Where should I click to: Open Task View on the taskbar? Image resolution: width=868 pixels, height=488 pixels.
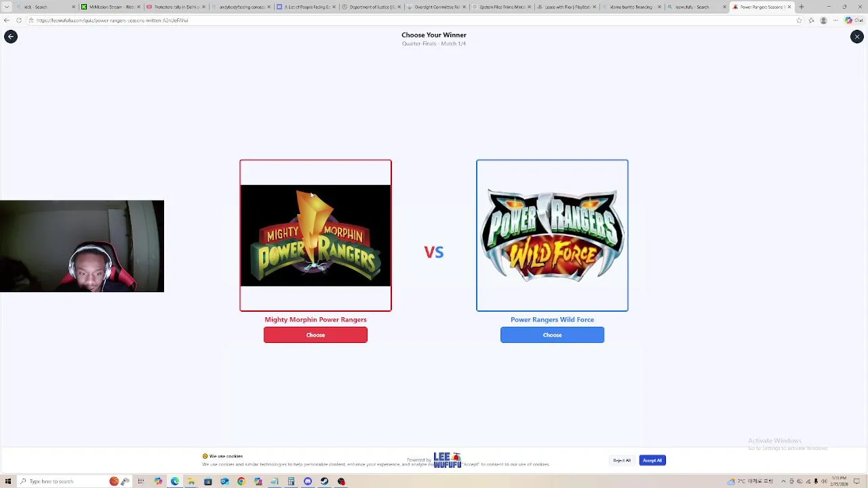(x=140, y=481)
